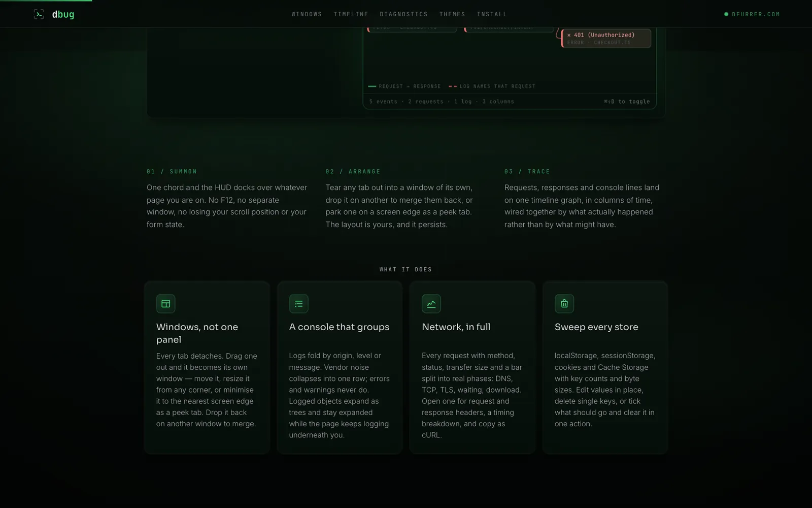Visit the DFURRER.COM link
Image resolution: width=812 pixels, height=508 pixels.
756,14
